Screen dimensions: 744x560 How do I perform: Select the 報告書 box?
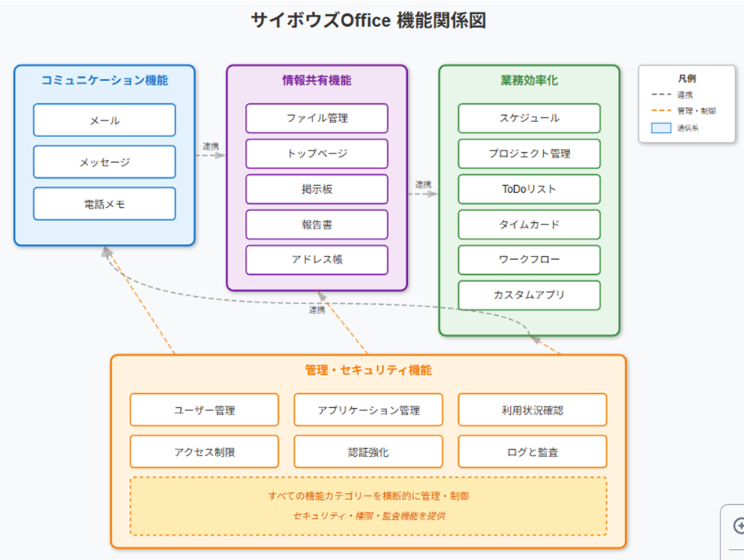pos(316,224)
